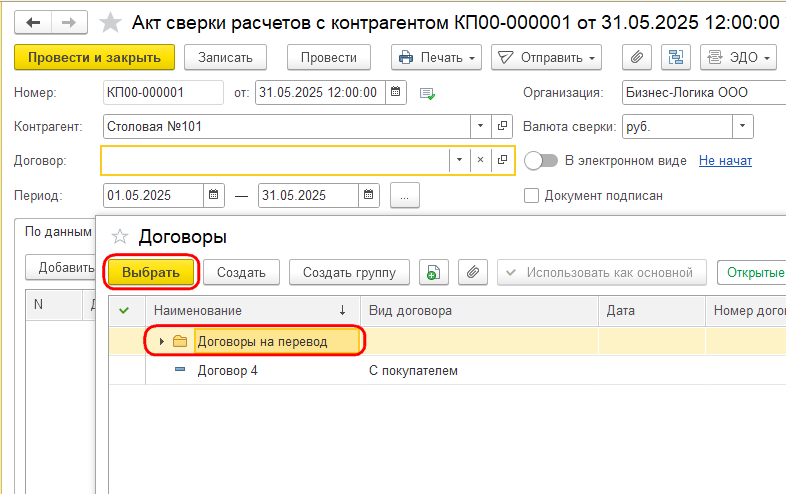Open the Контрагент record with open-form icon
This screenshot has height=494, width=786.
[502, 126]
